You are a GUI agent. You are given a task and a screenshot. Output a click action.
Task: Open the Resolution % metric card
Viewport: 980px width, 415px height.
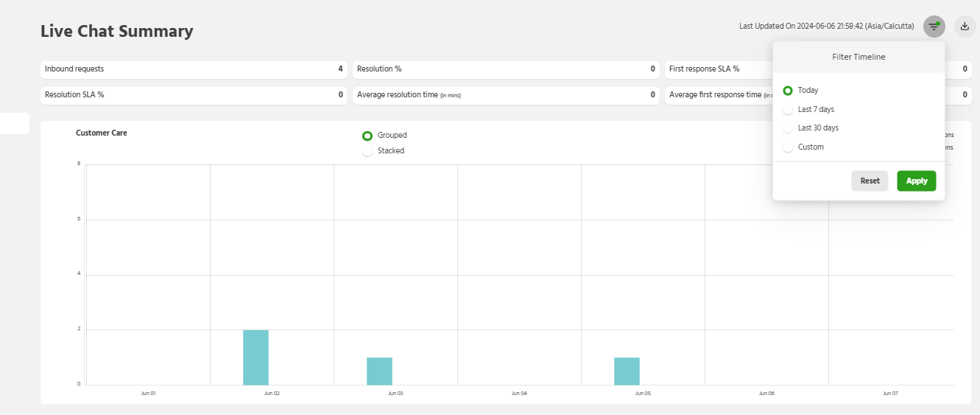pos(506,69)
